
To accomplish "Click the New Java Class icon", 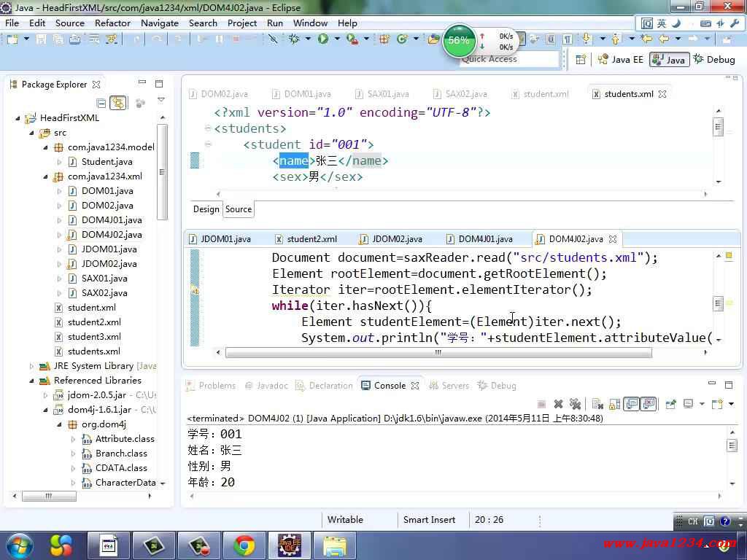I will [402, 39].
